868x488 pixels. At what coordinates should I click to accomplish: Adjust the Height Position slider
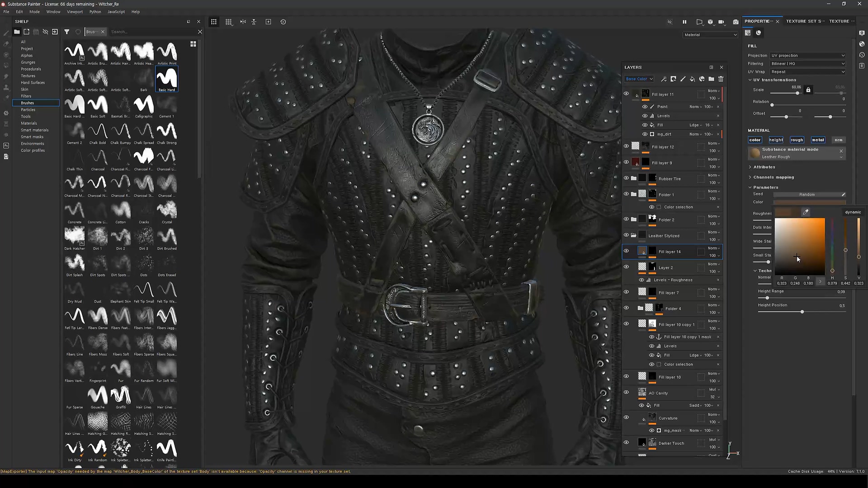802,312
